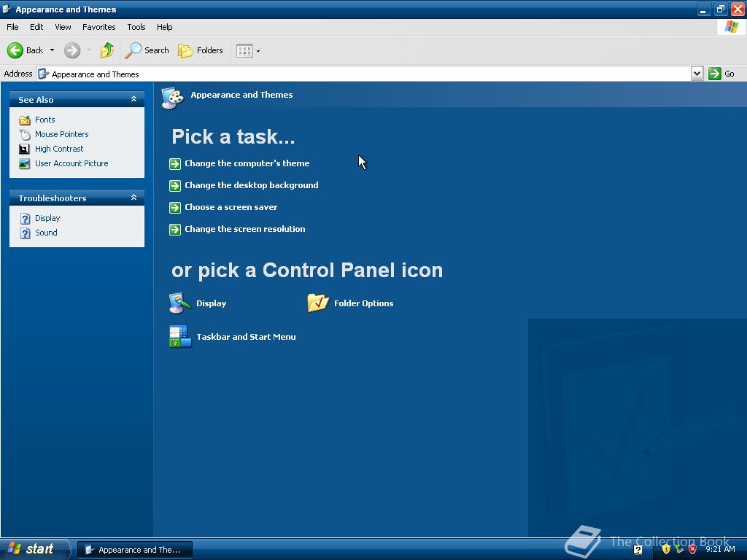Click the green Back arrow icon

coord(15,50)
